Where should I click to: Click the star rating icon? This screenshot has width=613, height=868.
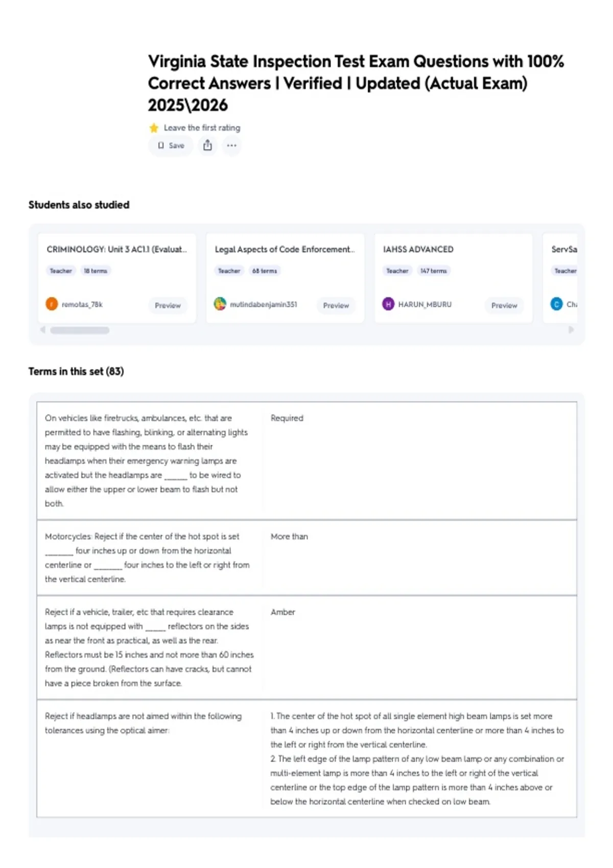[154, 128]
